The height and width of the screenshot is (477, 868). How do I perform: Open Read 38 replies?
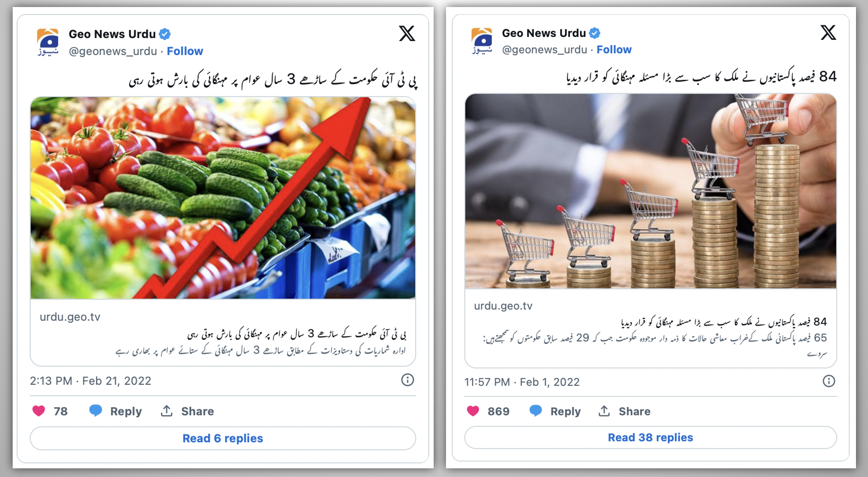coord(650,437)
